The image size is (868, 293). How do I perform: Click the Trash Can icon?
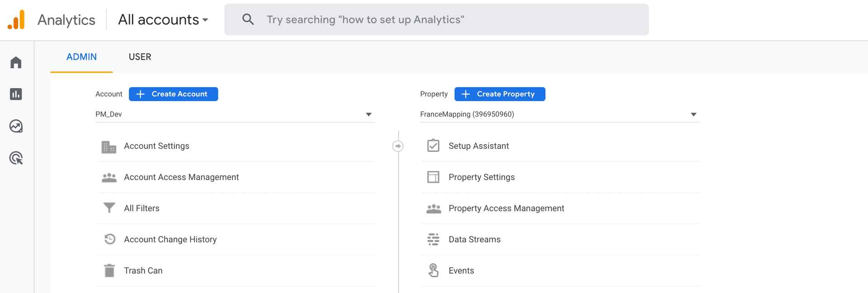click(x=109, y=270)
